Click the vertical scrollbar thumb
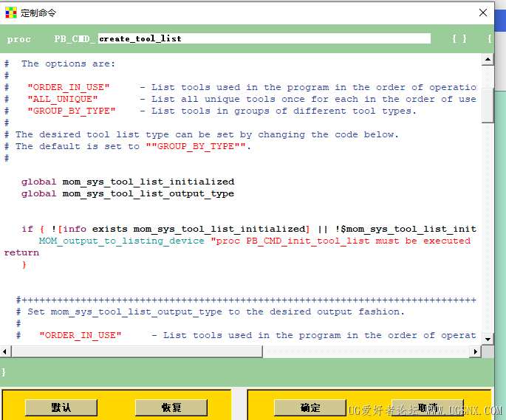This screenshot has height=420, width=506. tap(488, 106)
